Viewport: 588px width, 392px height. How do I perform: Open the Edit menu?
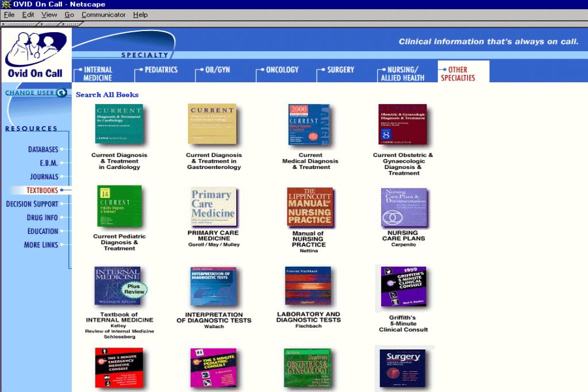28,14
